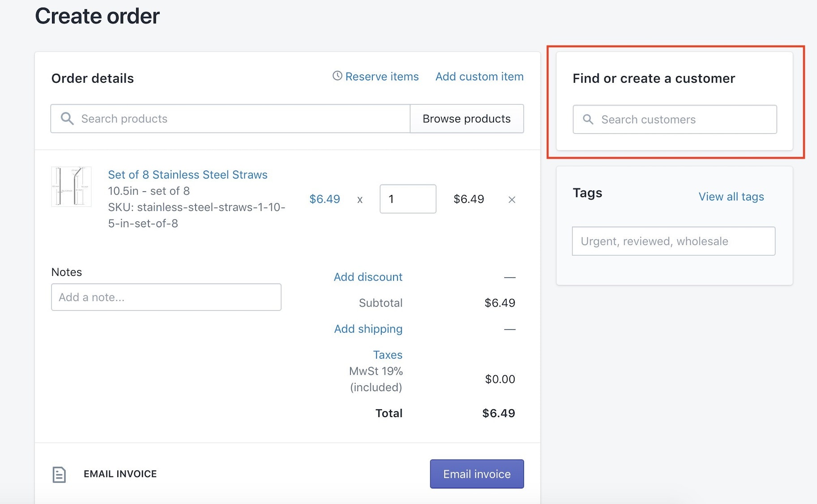The height and width of the screenshot is (504, 817).
Task: Open the stainless steel straws product thumbnail
Action: click(x=71, y=186)
